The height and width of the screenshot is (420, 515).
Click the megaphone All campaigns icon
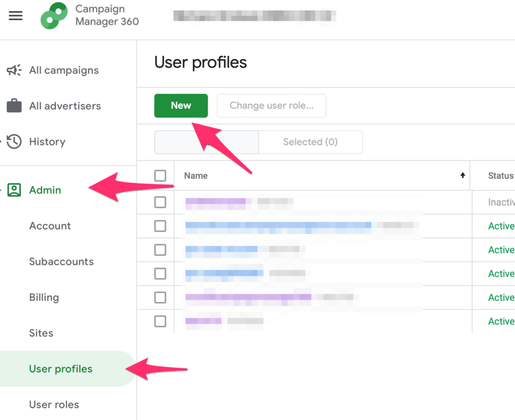pyautogui.click(x=14, y=70)
